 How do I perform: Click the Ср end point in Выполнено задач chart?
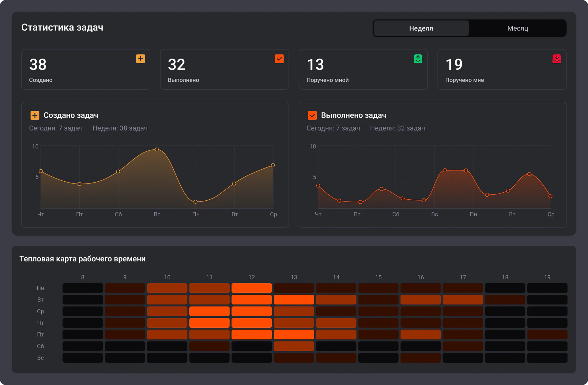550,196
